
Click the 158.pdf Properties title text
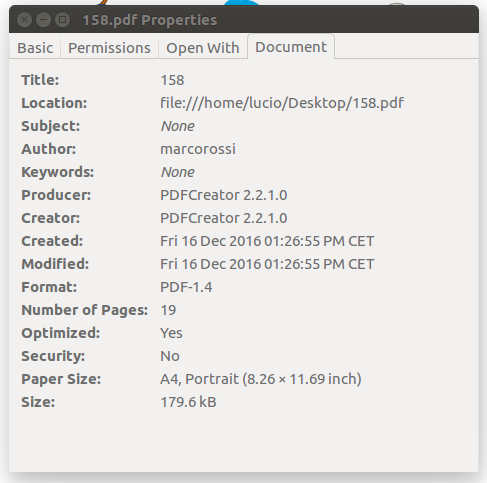click(x=150, y=20)
